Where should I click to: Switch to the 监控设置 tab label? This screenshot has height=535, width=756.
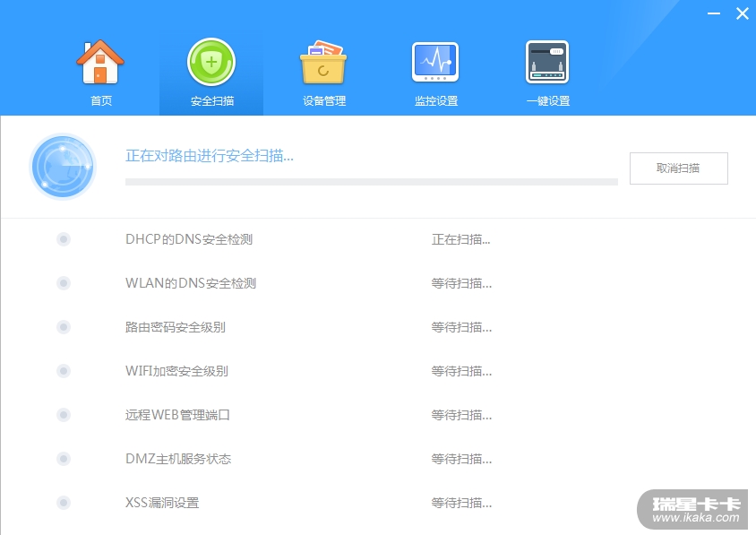436,101
